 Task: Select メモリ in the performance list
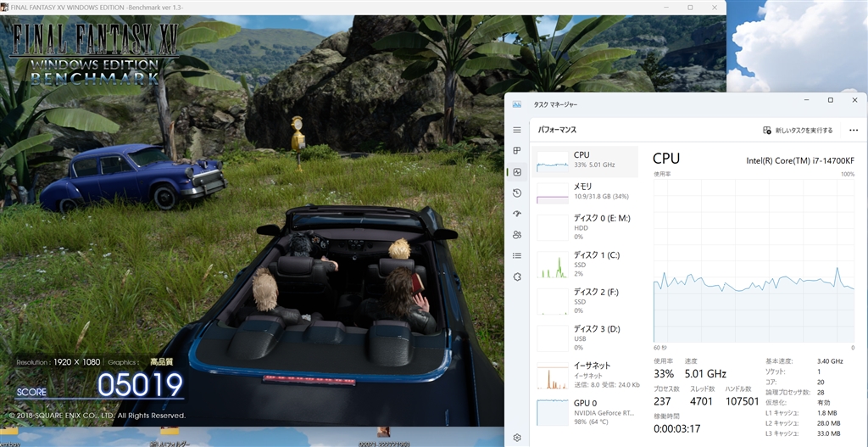585,192
